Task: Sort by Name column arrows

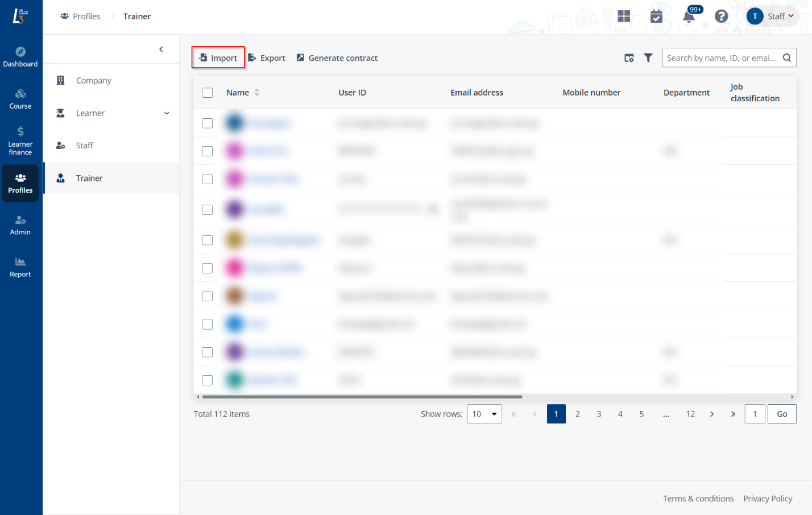Action: pyautogui.click(x=257, y=93)
